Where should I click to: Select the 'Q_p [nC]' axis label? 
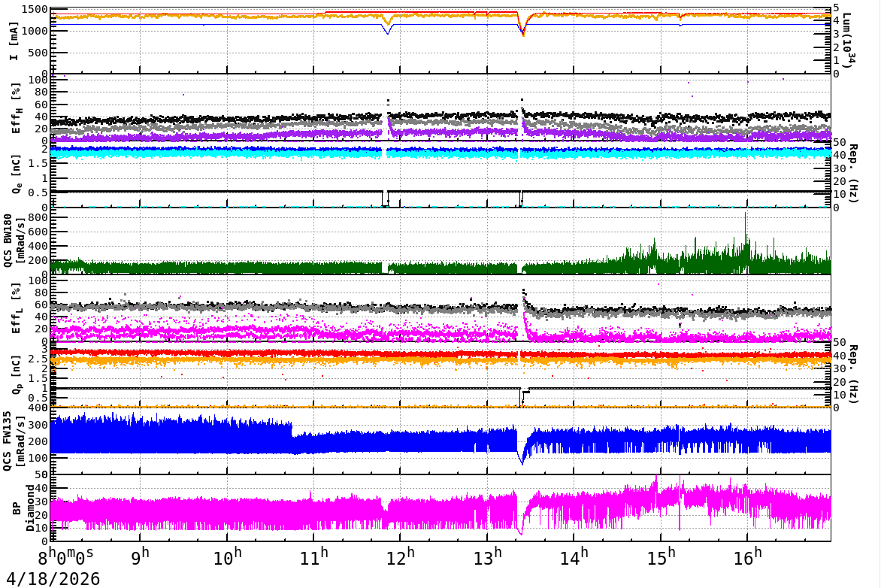(16, 374)
